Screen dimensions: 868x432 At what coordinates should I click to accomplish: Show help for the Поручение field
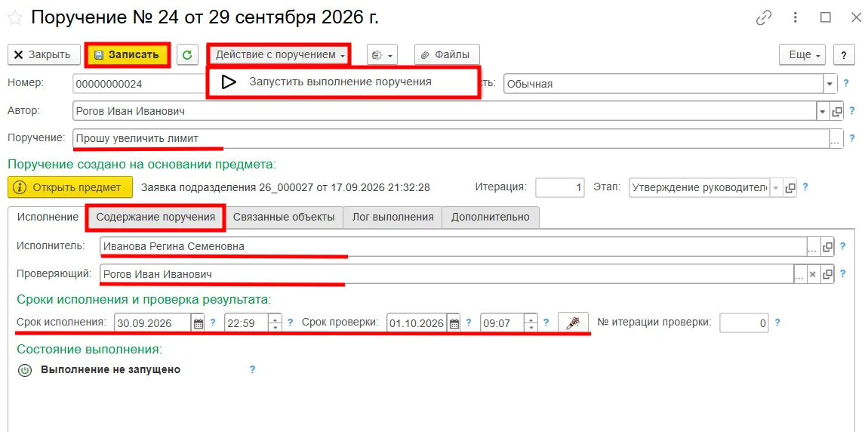click(852, 138)
